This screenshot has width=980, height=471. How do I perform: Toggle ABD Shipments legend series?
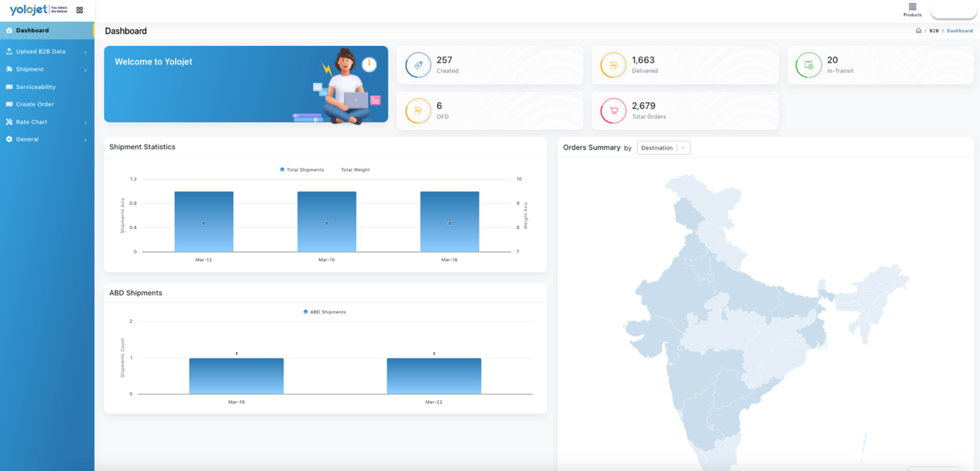pos(324,312)
